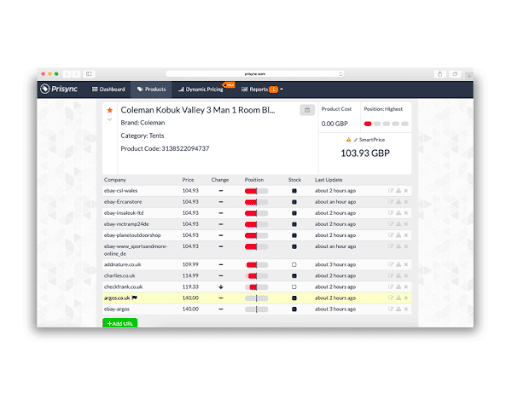Click stock indicator for ebay-planetoutdoorshop
The height and width of the screenshot is (393, 512).
(x=294, y=235)
